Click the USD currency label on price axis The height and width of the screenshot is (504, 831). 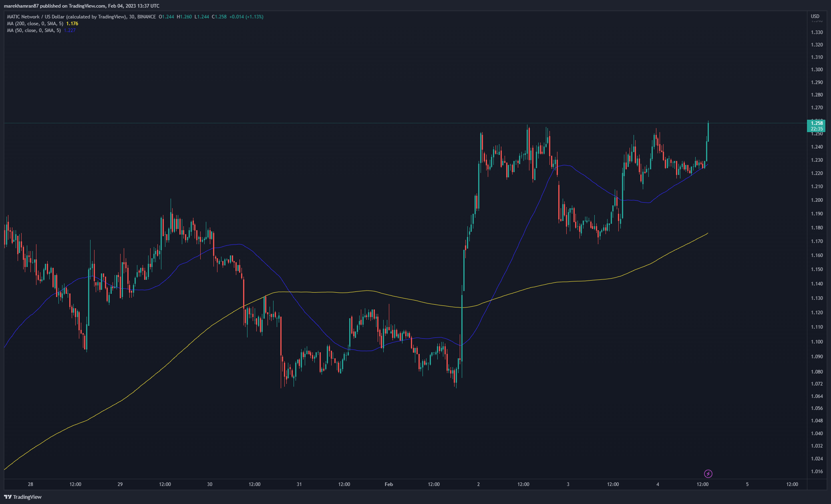point(815,16)
